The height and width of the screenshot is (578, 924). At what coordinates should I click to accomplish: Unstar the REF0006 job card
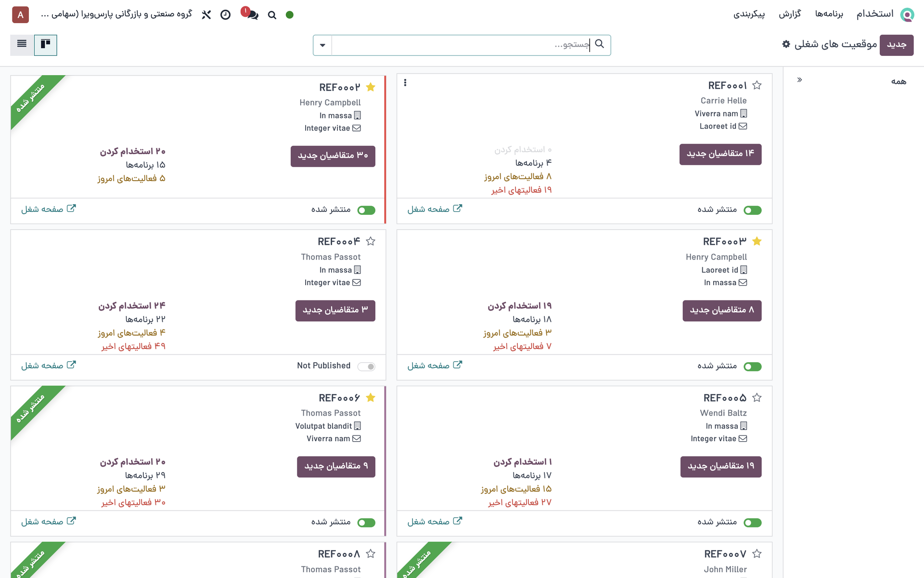coord(370,398)
